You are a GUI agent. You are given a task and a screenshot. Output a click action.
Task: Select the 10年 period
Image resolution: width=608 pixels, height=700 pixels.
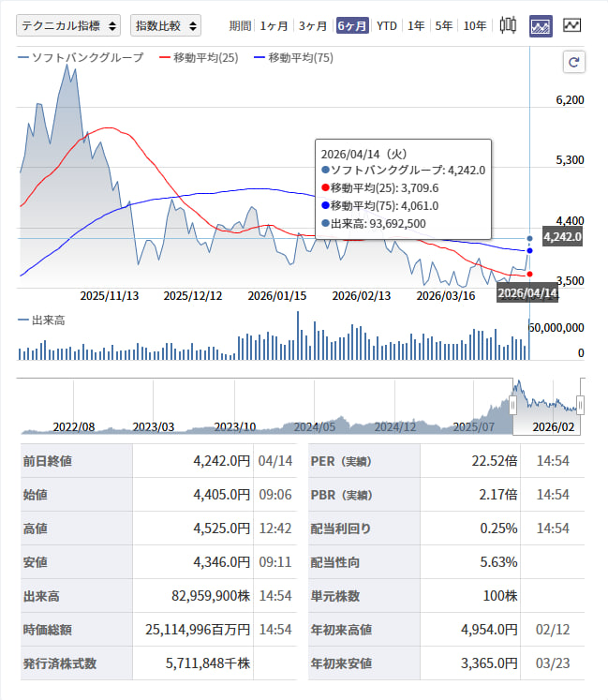click(475, 26)
